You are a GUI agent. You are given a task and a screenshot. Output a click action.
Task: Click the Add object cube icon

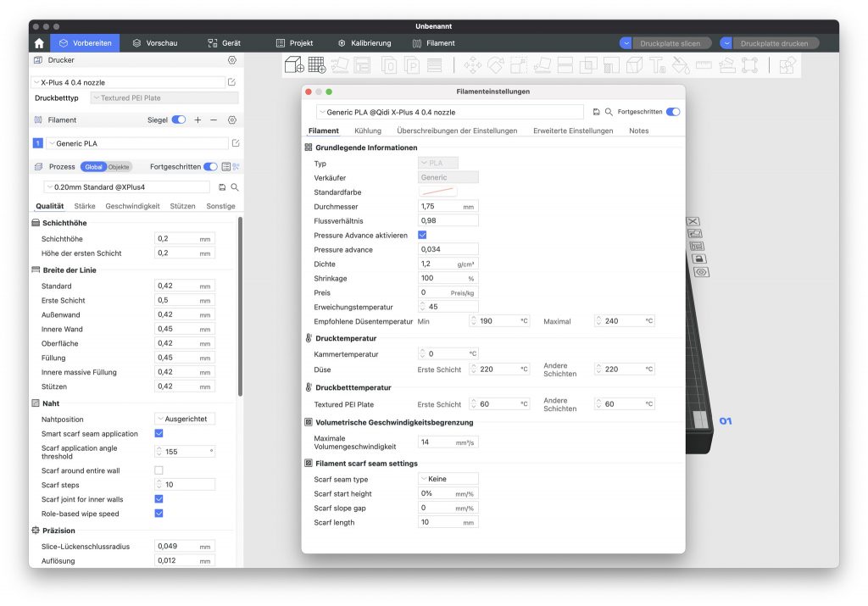click(x=294, y=64)
